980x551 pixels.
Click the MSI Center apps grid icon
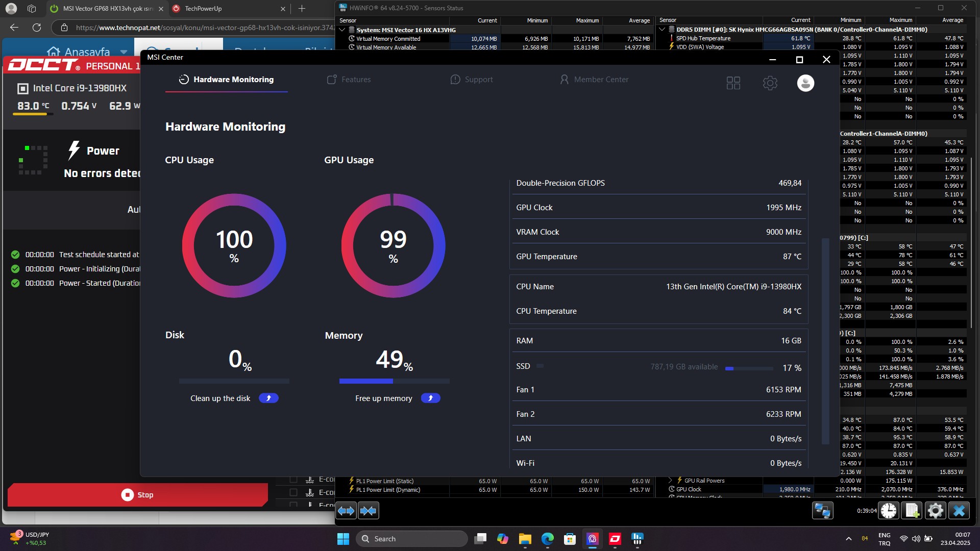coord(733,83)
